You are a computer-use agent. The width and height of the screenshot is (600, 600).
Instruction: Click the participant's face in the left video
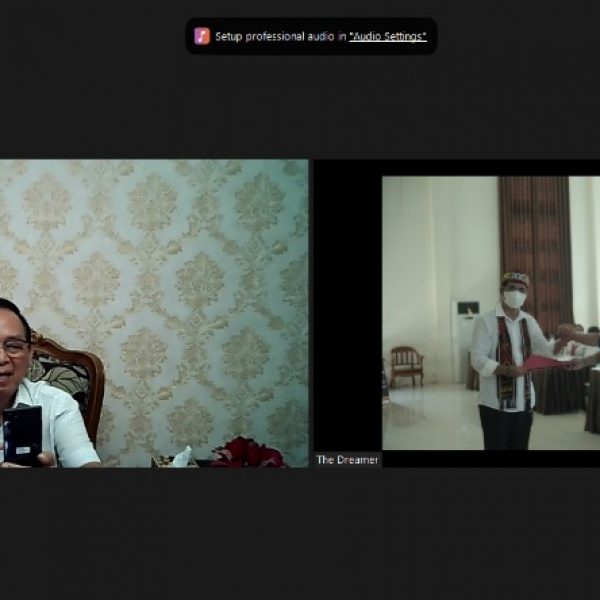[x=12, y=350]
